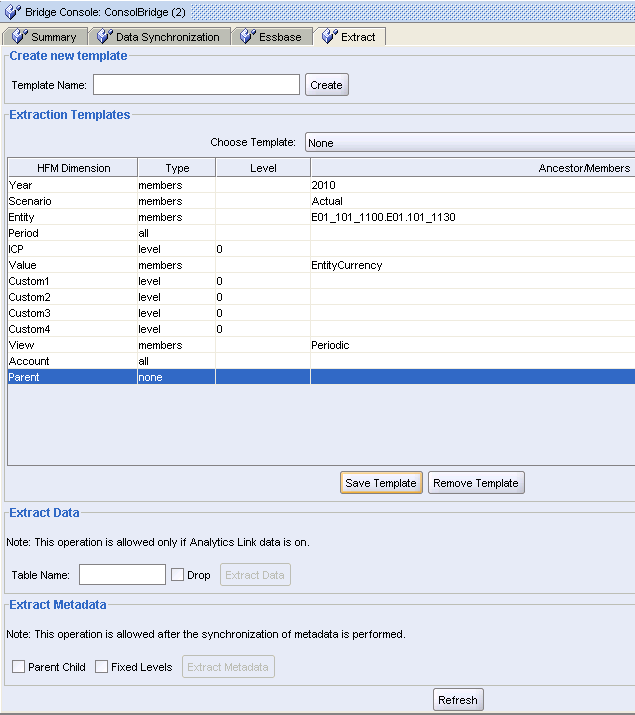Select the Year dimension row

pos(321,185)
